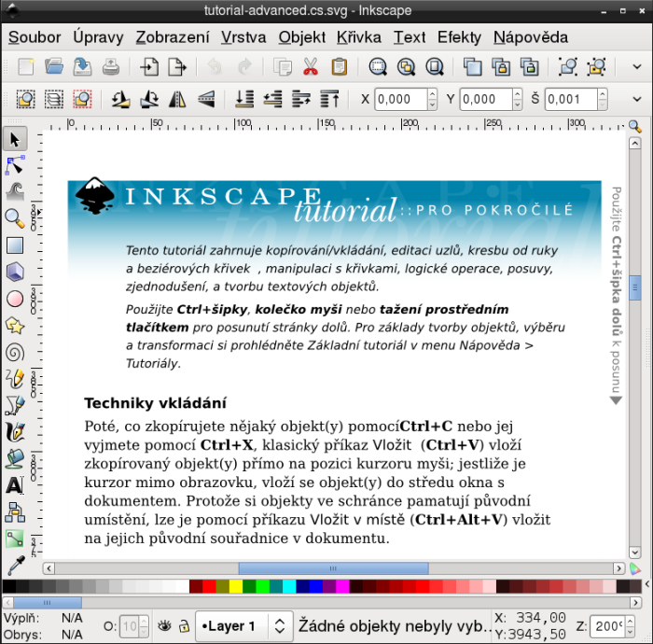Zoom to fit drawing icon

coord(406,66)
